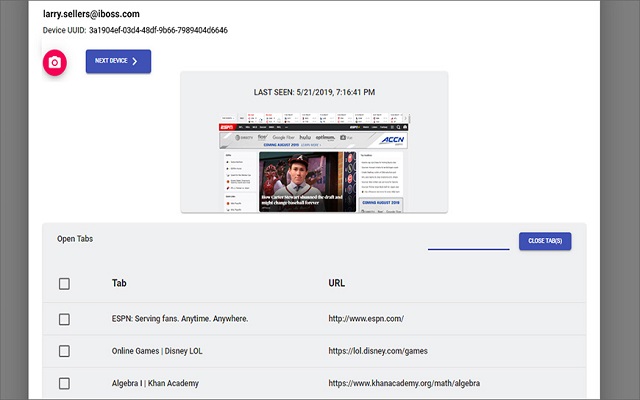Check the ESPN tab row checkbox
This screenshot has height=400, width=640.
(x=64, y=319)
